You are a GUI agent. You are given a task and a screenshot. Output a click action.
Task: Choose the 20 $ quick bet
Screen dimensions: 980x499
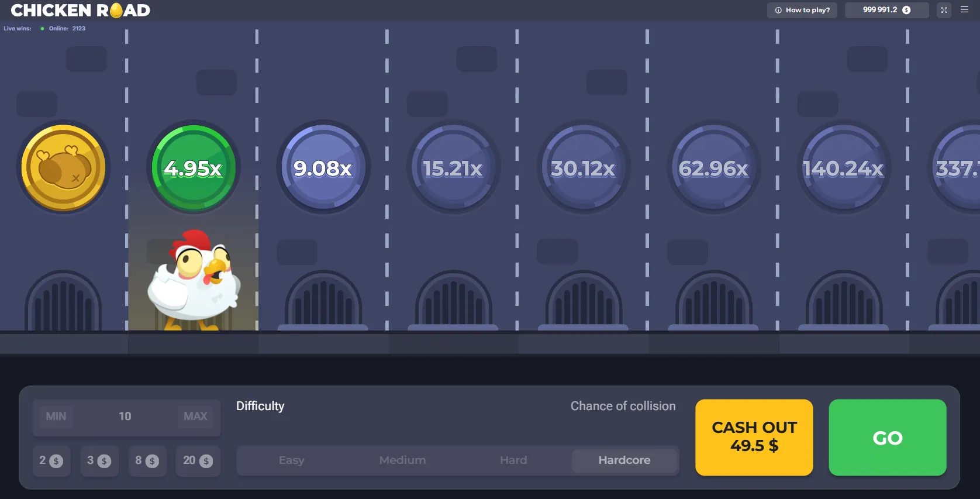point(198,461)
